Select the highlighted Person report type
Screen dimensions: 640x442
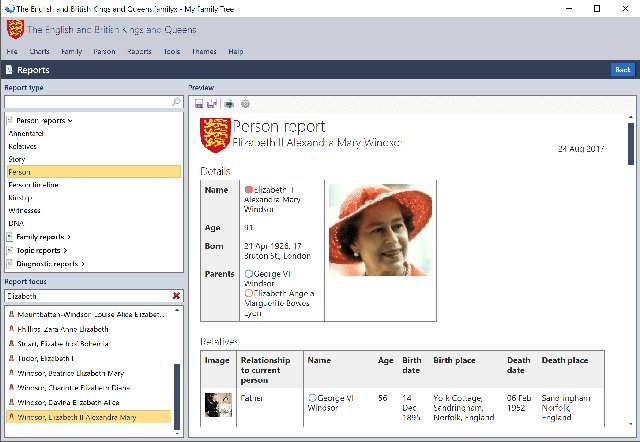click(x=94, y=172)
